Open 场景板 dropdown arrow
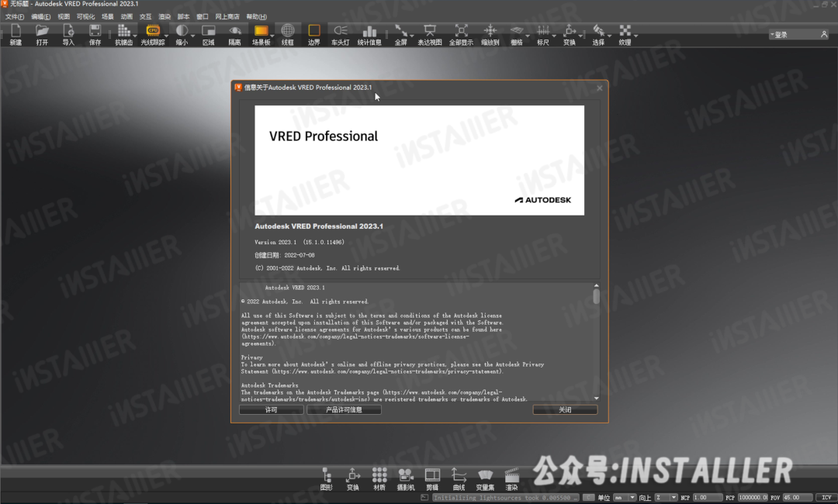This screenshot has width=838, height=504. pos(272,36)
